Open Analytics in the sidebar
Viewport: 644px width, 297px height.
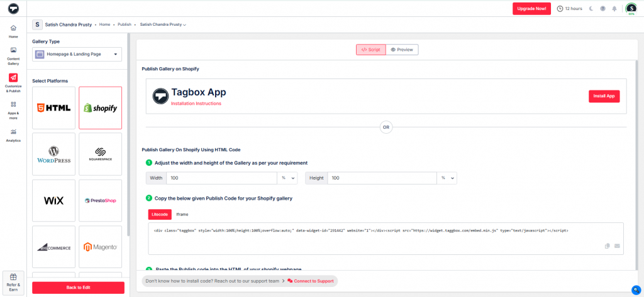pos(14,136)
